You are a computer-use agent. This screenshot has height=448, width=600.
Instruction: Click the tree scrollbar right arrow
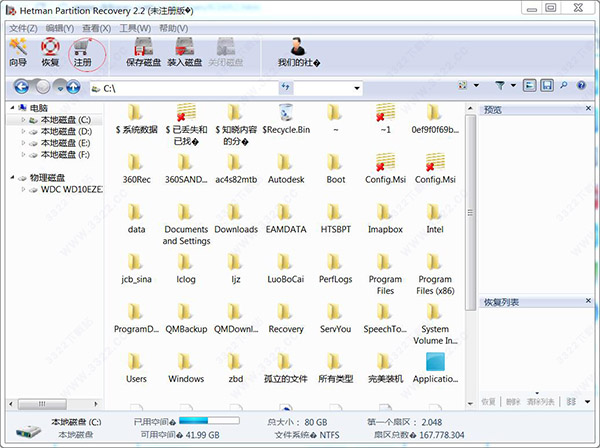[x=95, y=404]
